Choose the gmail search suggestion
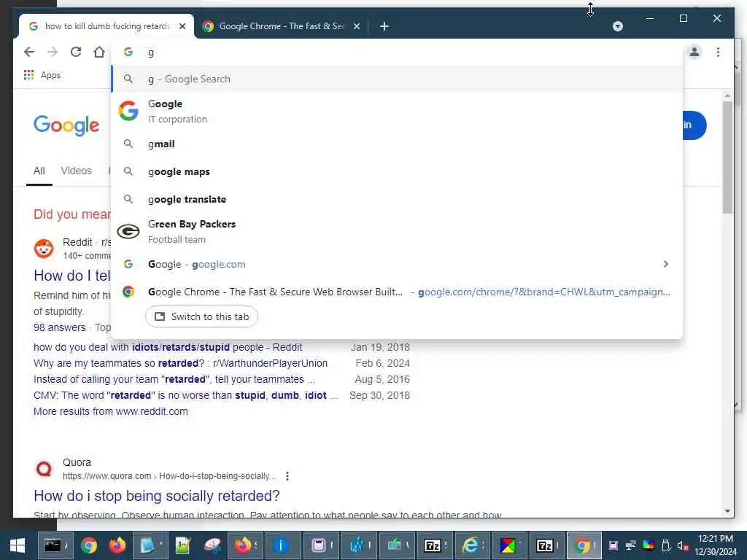Image resolution: width=747 pixels, height=560 pixels. (397, 144)
